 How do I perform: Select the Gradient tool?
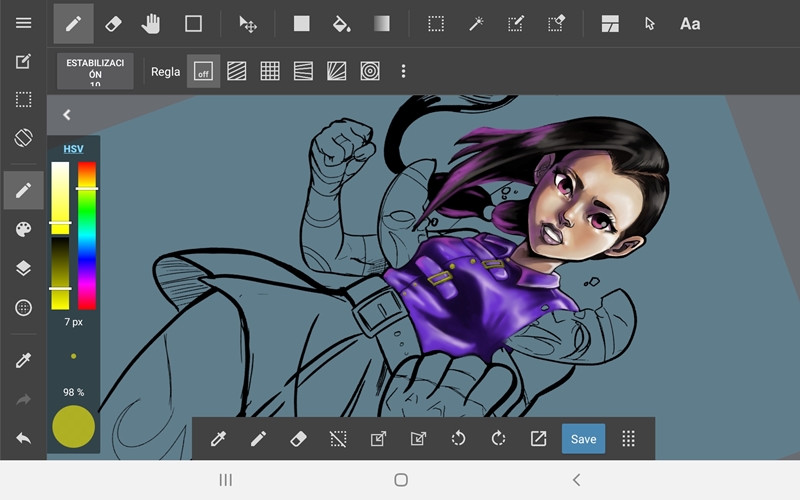pos(382,23)
